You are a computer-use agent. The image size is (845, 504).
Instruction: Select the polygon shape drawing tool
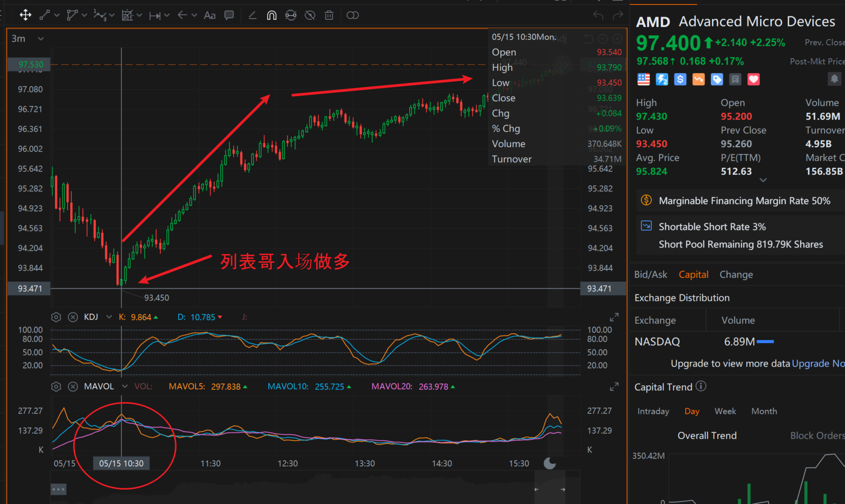(72, 15)
